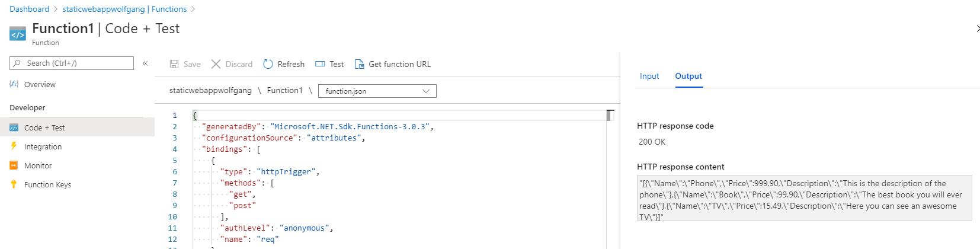Click the Developer section heading
This screenshot has height=249, width=980.
click(x=27, y=108)
